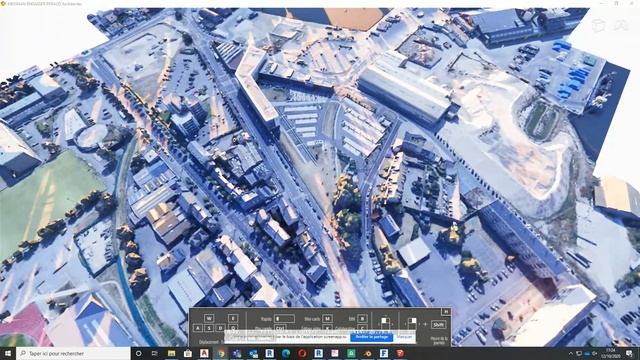
Task: Click the B key box in the navigation panel
Action: (362, 318)
